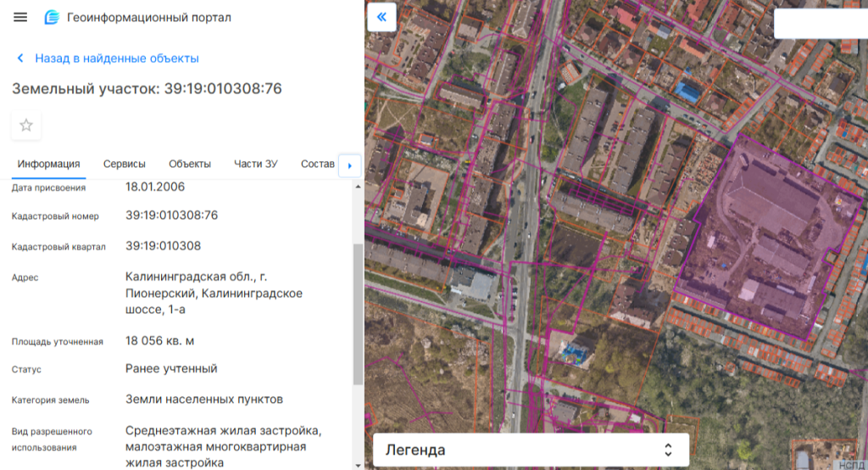The height and width of the screenshot is (470, 868).
Task: Click the НСПД attribution in the map corner
Action: coord(850,464)
